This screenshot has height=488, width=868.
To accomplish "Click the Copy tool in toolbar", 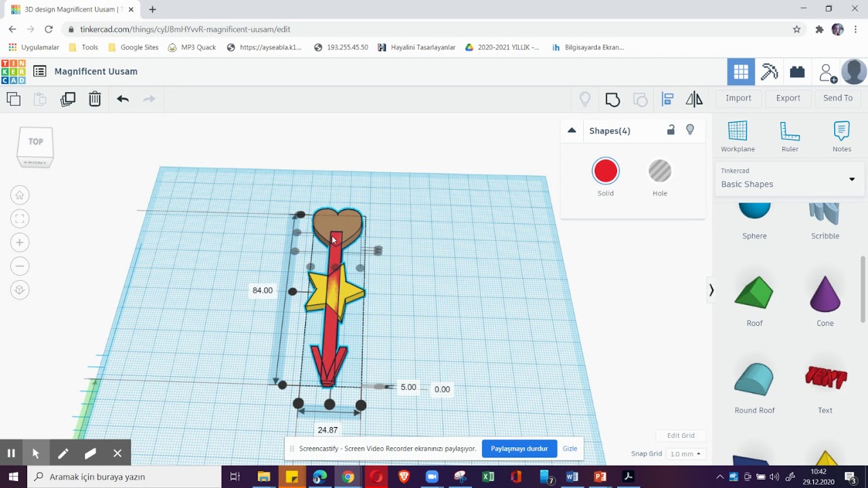I will [14, 99].
